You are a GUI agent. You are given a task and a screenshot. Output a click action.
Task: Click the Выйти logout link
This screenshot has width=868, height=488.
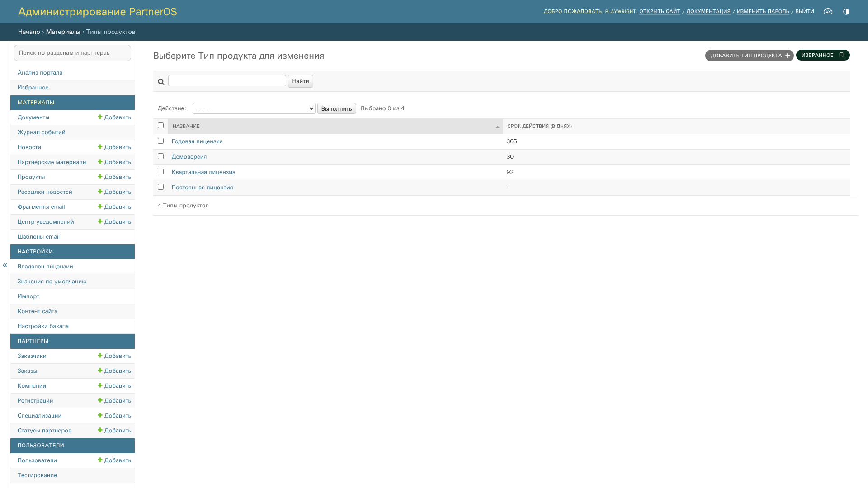click(805, 12)
